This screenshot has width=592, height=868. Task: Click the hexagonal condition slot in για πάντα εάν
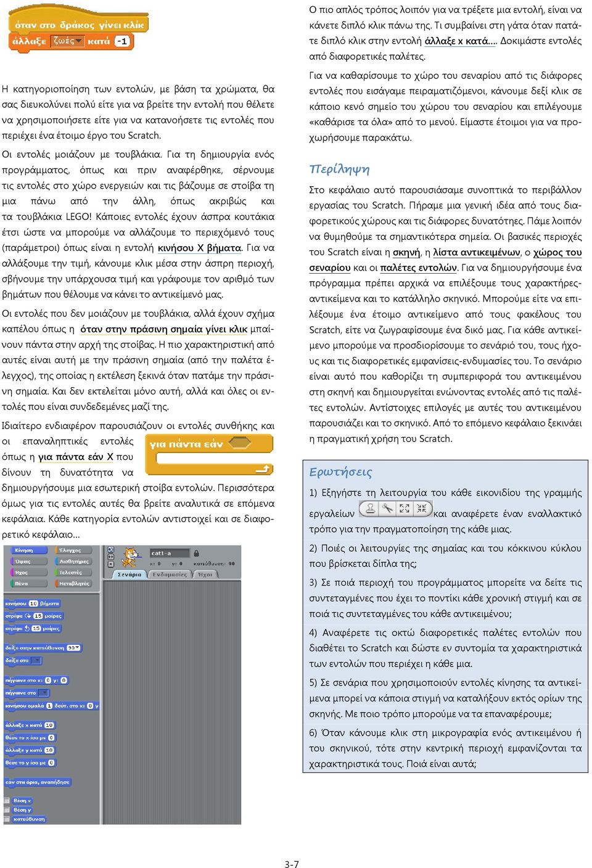(x=240, y=443)
